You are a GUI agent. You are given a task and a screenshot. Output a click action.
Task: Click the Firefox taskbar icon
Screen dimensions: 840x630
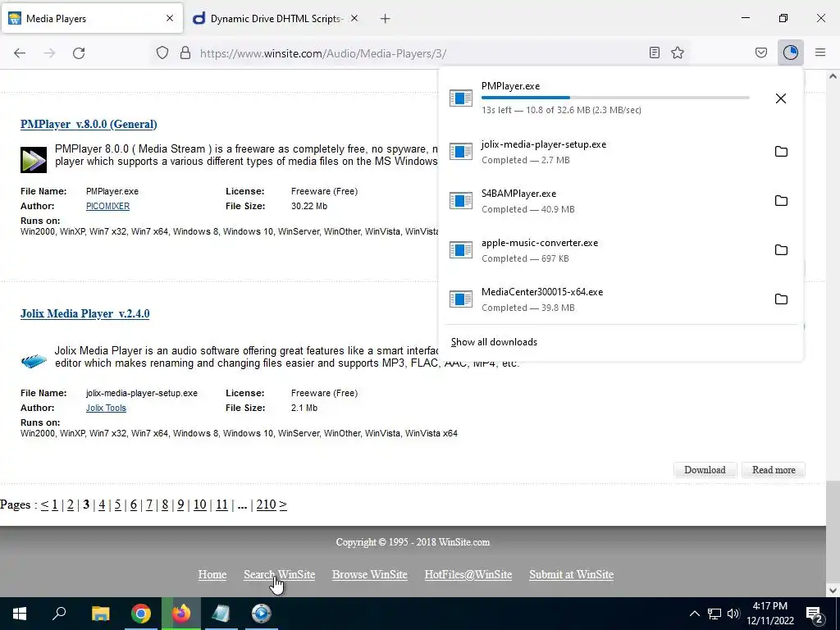point(181,614)
